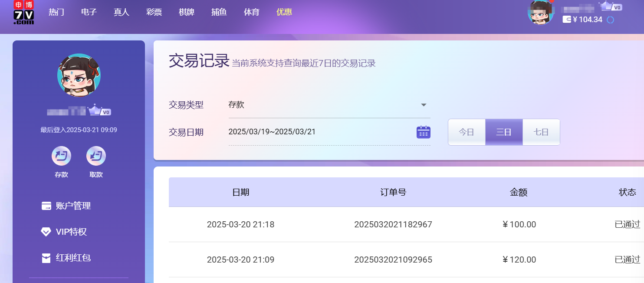Viewport: 644px width, 283px height.
Task: Open the calendar date picker icon
Action: 423,132
